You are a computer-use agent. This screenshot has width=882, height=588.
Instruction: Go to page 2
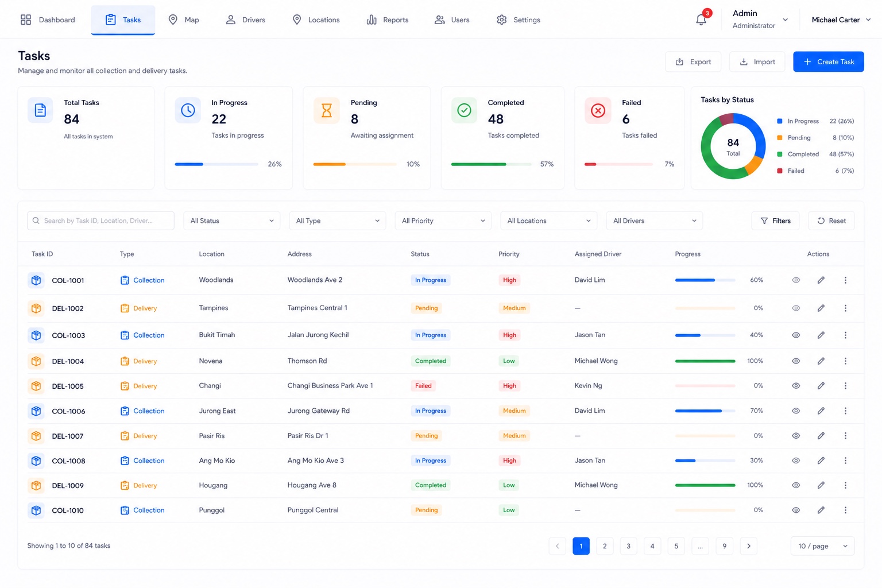click(x=605, y=546)
